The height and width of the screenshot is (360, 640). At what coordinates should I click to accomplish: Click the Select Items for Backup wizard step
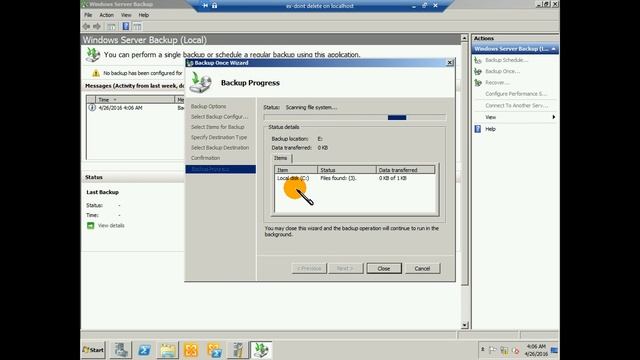click(218, 127)
